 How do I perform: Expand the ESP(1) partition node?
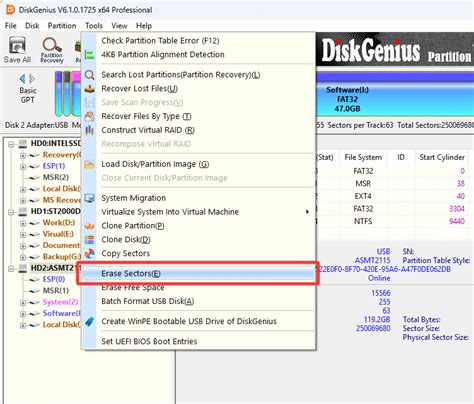(23, 167)
